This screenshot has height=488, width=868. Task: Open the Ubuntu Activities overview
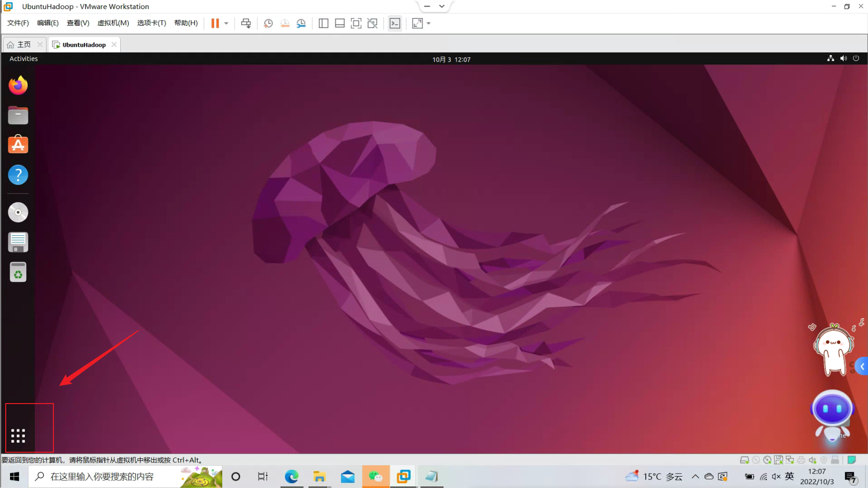coord(23,59)
